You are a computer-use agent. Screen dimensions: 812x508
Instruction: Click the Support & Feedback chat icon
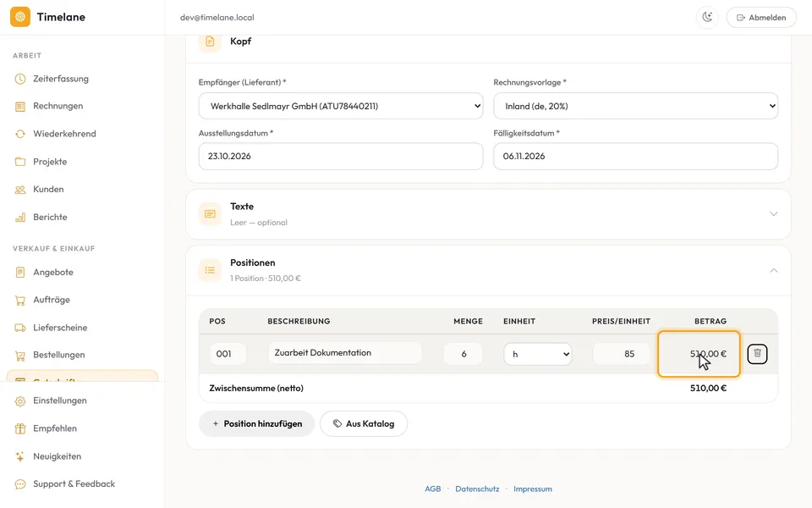[x=20, y=484]
